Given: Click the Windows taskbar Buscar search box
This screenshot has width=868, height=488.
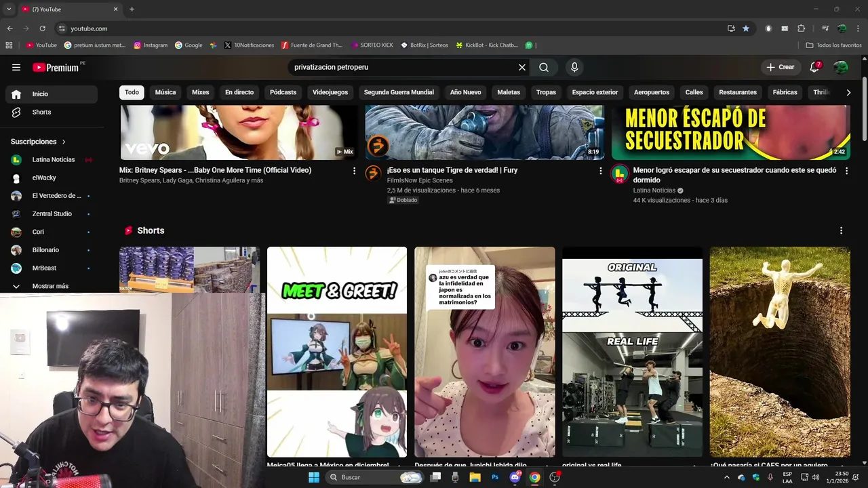Looking at the screenshot, I should 375,477.
